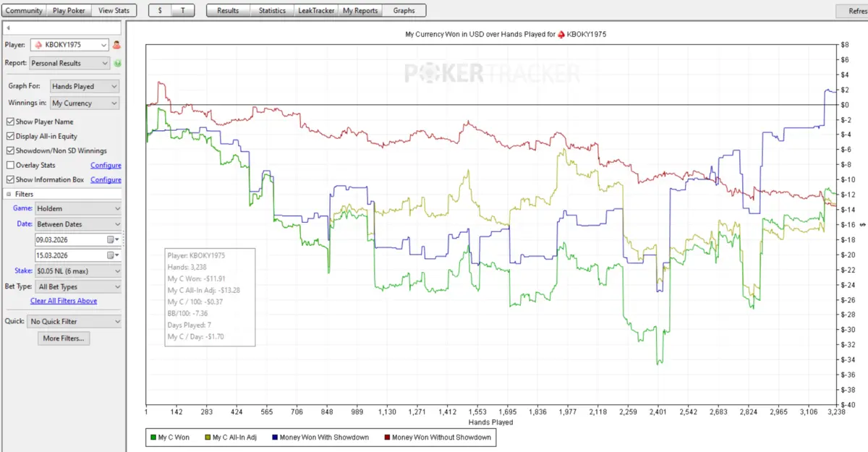Viewport: 868px width, 452px height.
Task: Uncheck Show Player Name checkbox
Action: click(x=10, y=121)
